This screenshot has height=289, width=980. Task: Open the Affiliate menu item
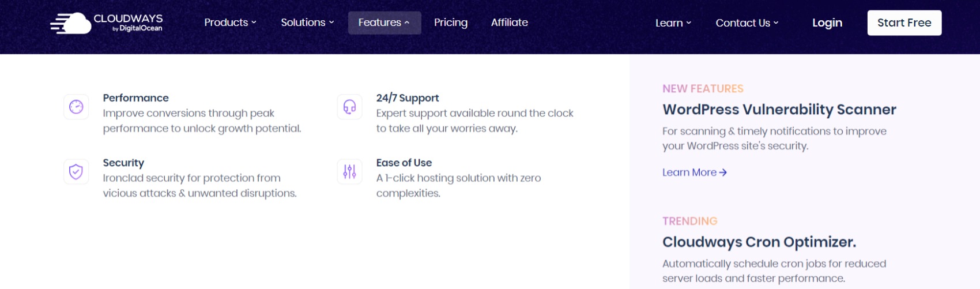pos(510,22)
